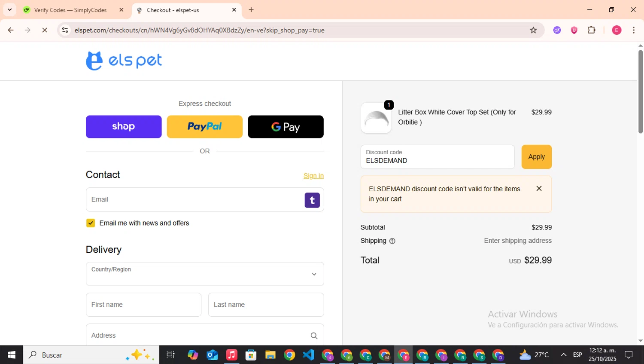
Task: Open the purple round extension icon
Action: [557, 30]
